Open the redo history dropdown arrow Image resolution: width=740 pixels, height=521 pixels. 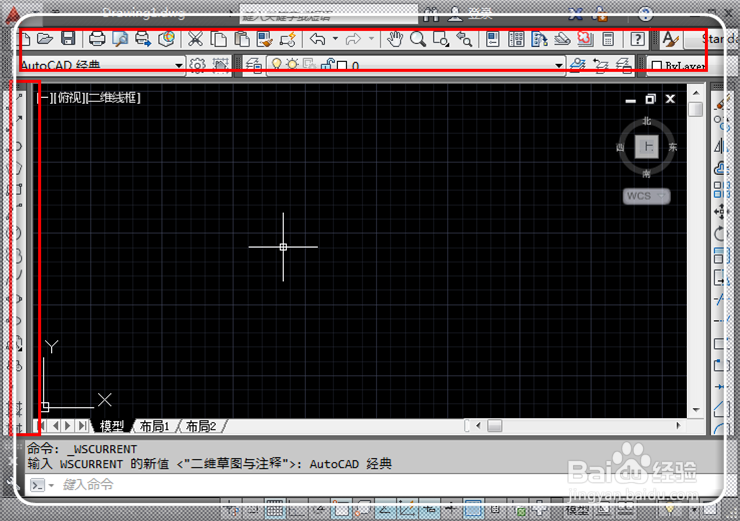[x=371, y=39]
